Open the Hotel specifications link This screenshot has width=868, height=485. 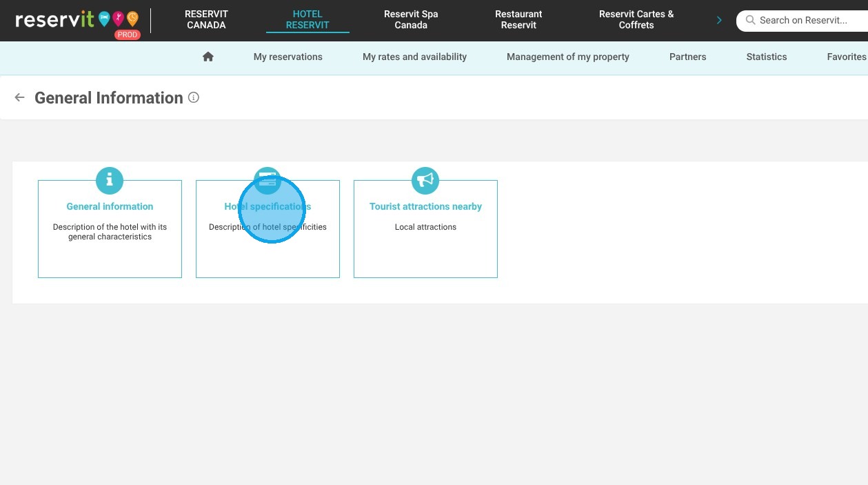tap(268, 206)
